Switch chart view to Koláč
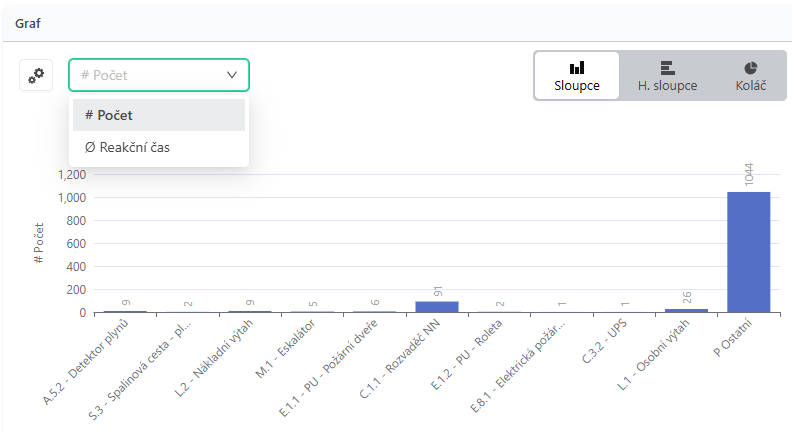This screenshot has width=792, height=433. [x=751, y=76]
